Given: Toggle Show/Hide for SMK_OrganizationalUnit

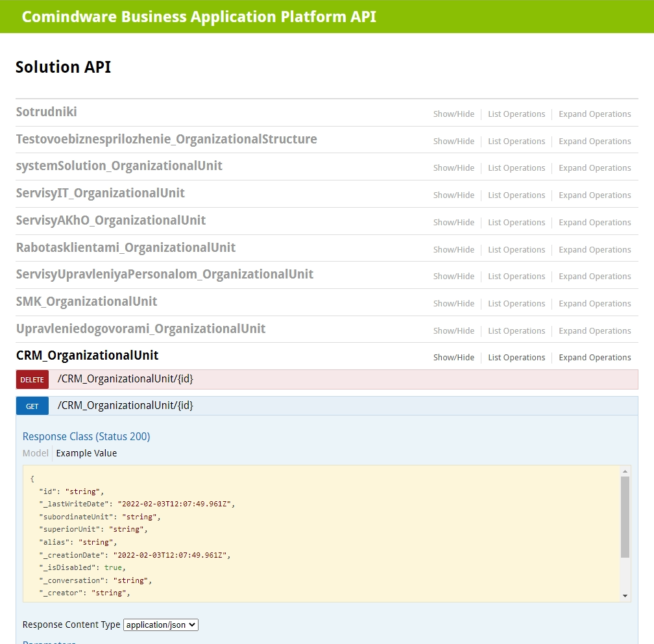Looking at the screenshot, I should (454, 303).
